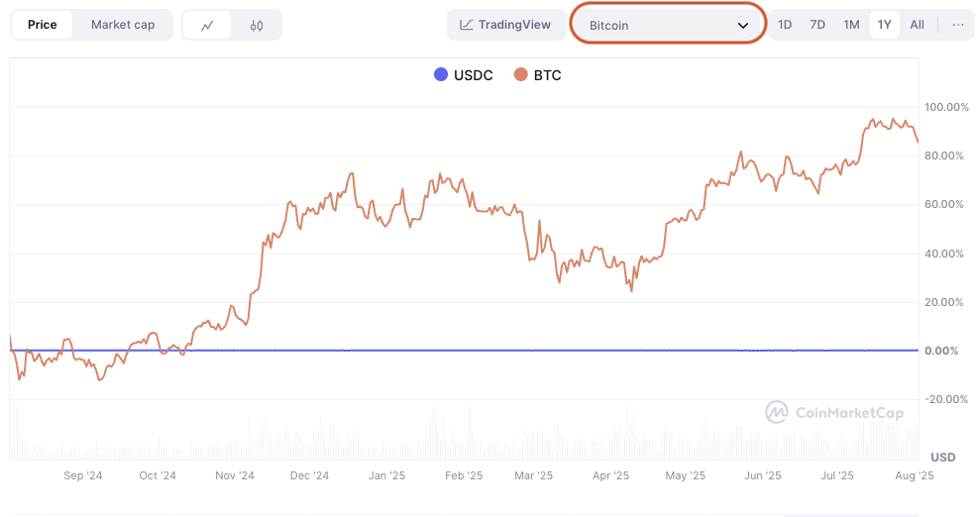
Task: Select the 1M time range
Action: (x=851, y=25)
